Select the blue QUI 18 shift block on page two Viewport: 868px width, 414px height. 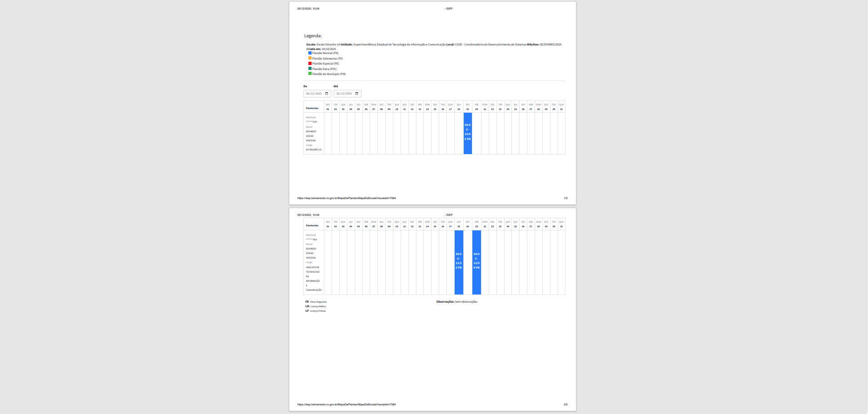click(459, 262)
